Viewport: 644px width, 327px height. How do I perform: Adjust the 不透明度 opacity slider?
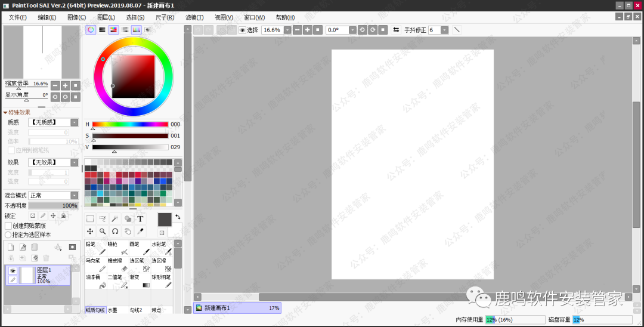tap(53, 205)
